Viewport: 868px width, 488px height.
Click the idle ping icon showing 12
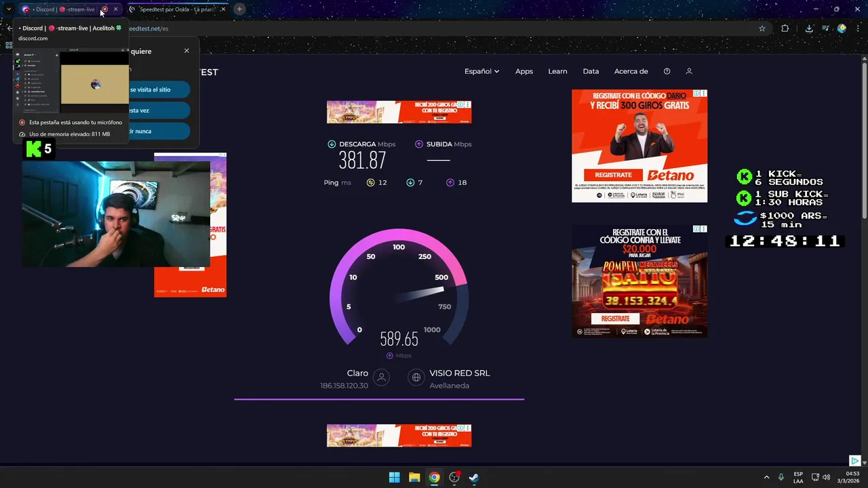(370, 182)
